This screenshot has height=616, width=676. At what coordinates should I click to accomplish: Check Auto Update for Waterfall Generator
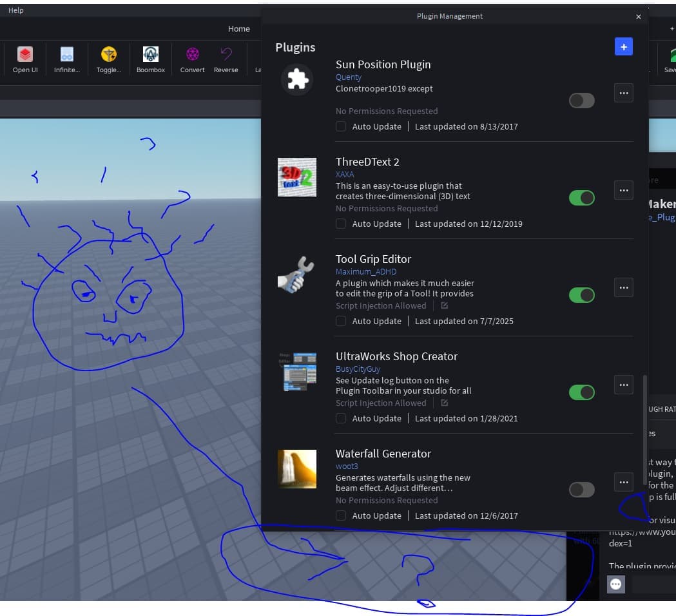[341, 515]
